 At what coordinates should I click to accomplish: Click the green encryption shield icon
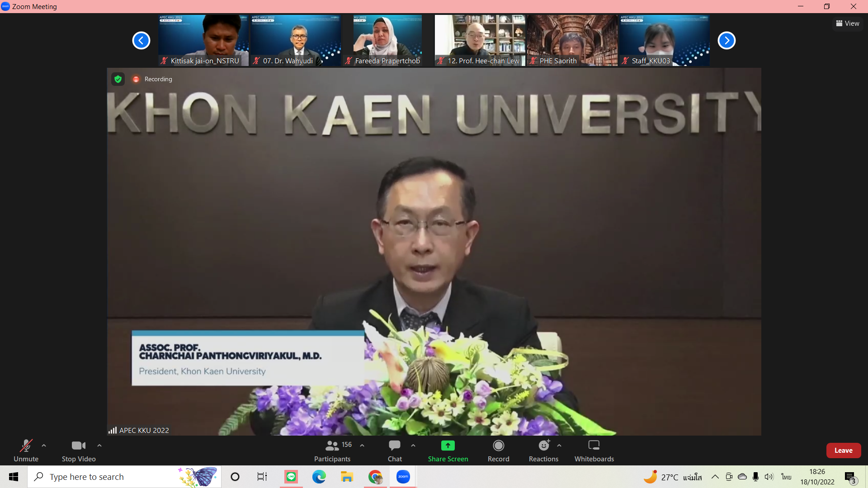pyautogui.click(x=118, y=79)
